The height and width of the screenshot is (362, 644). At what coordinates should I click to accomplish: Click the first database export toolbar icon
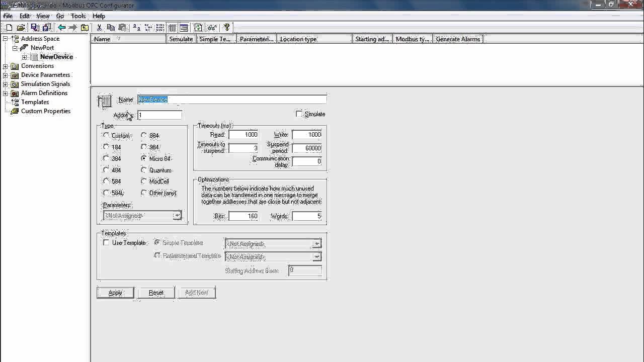[35, 28]
